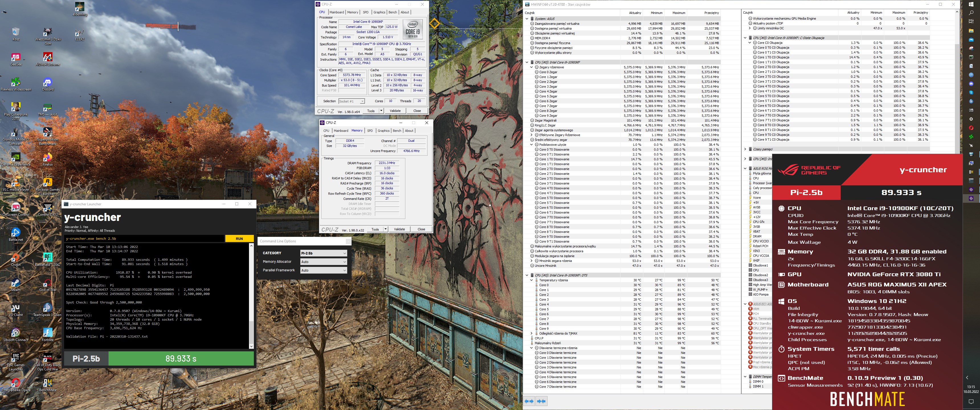Open the Firefox desktop shortcut
The image size is (980, 410).
[x=48, y=159]
